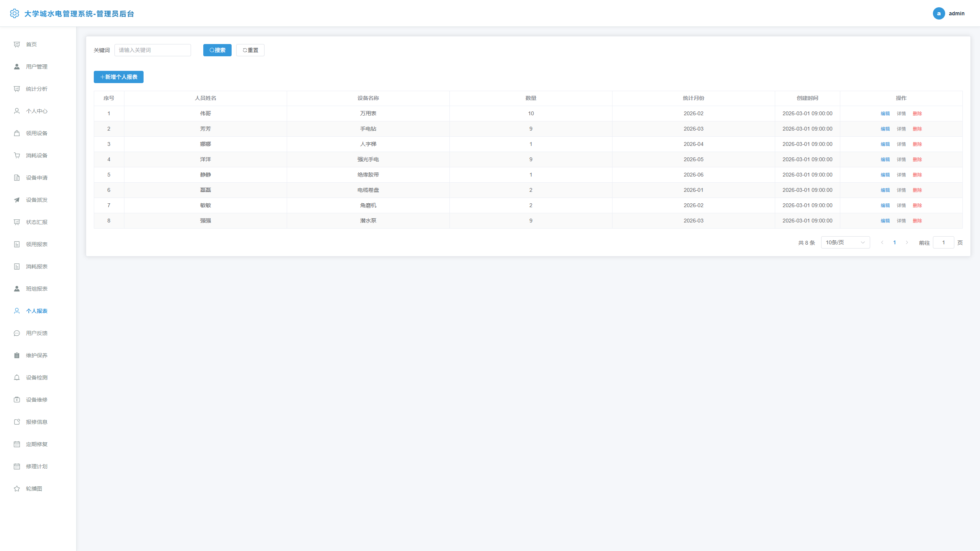The height and width of the screenshot is (551, 980).
Task: Edit the 芳芳 手电钻 row
Action: [x=885, y=129]
